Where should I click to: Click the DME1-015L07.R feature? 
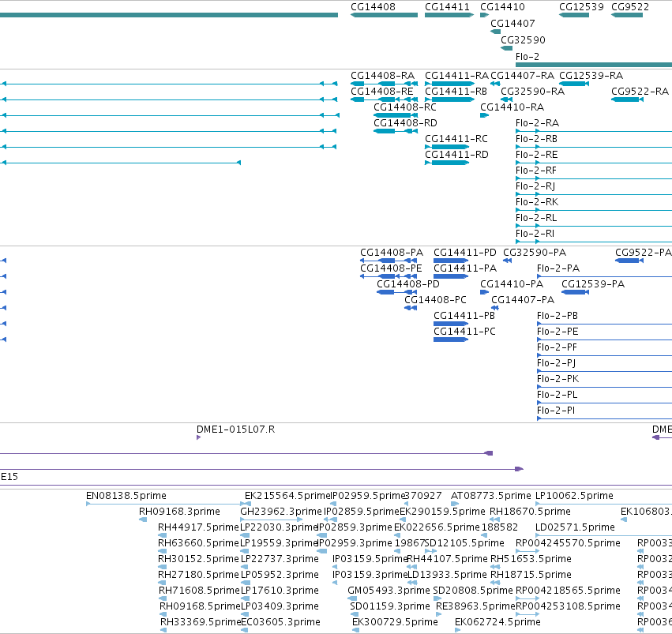pyautogui.click(x=236, y=430)
